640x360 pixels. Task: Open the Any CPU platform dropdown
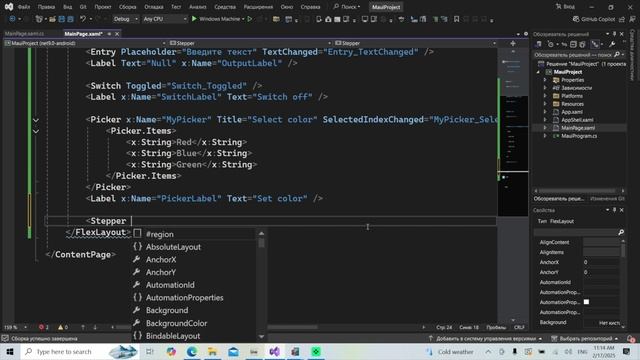tap(164, 19)
